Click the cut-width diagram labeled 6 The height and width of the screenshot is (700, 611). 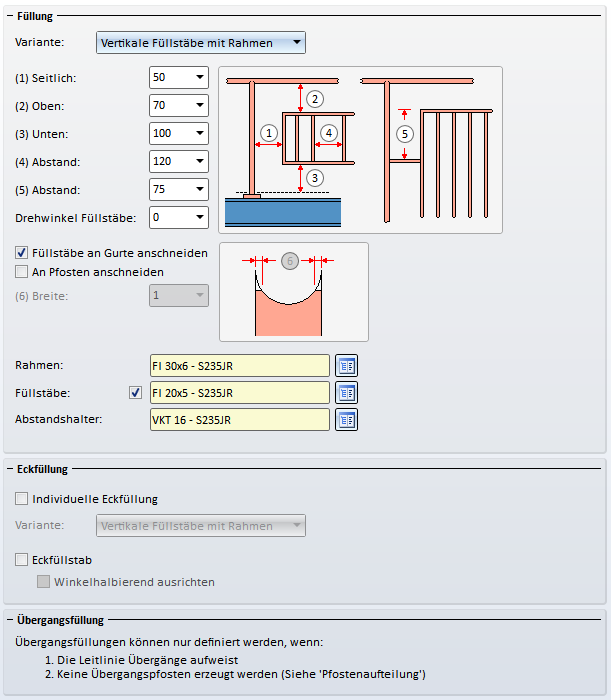[x=294, y=292]
